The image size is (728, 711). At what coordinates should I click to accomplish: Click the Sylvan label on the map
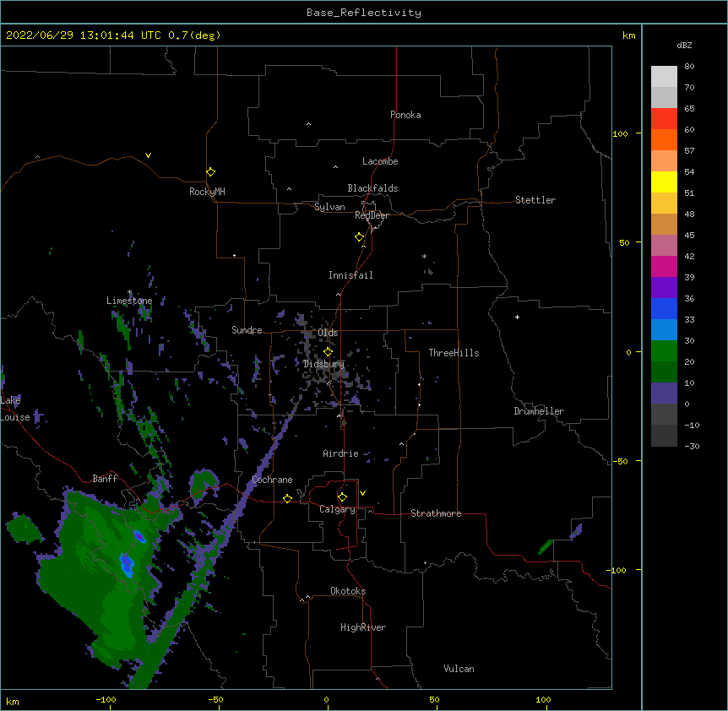(x=329, y=207)
